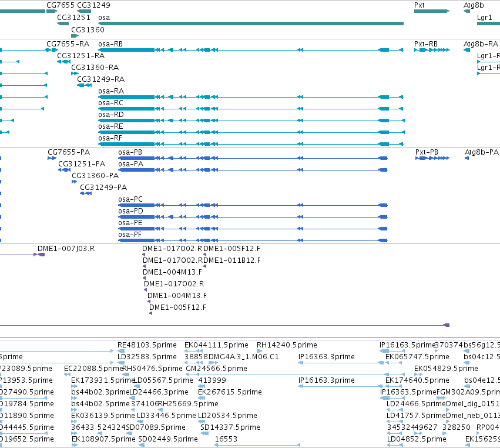Select EST IP16363.3prime label
Image resolution: width=500 pixels, height=448 pixels.
tap(327, 357)
